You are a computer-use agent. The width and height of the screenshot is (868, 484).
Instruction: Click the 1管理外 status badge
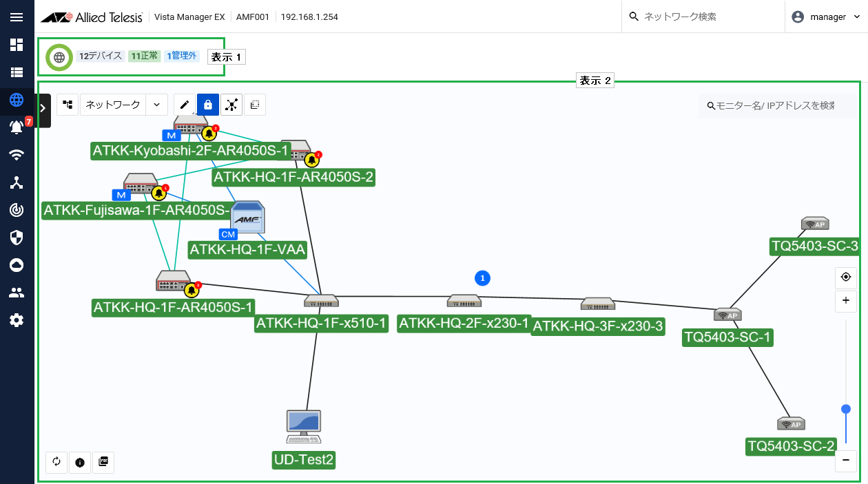182,56
